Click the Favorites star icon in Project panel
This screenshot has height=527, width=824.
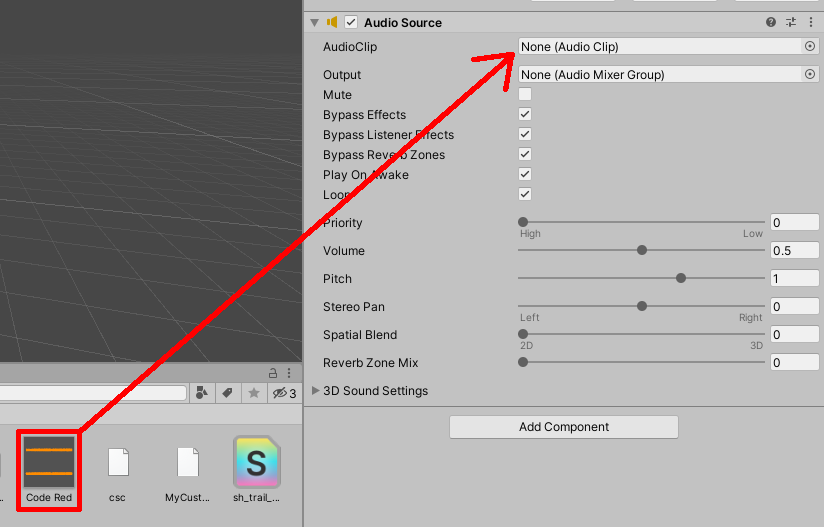tap(254, 393)
